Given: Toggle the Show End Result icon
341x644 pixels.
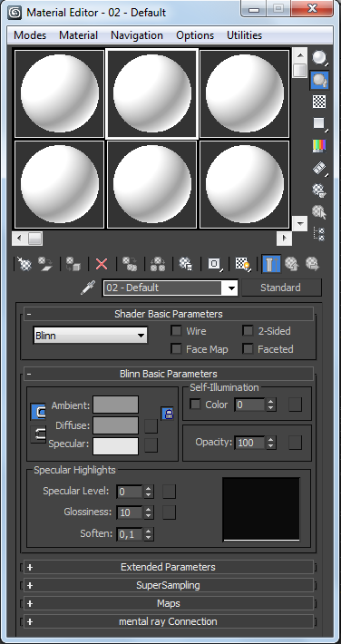Looking at the screenshot, I should [x=271, y=264].
